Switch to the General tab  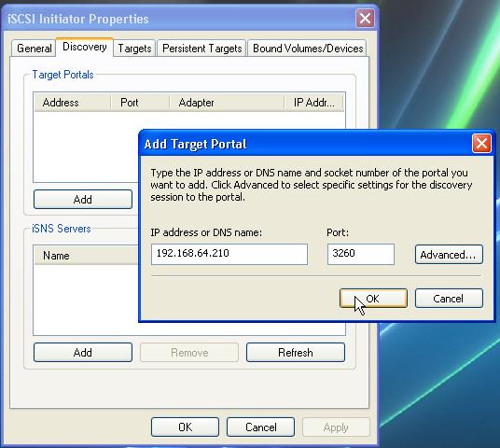click(34, 49)
